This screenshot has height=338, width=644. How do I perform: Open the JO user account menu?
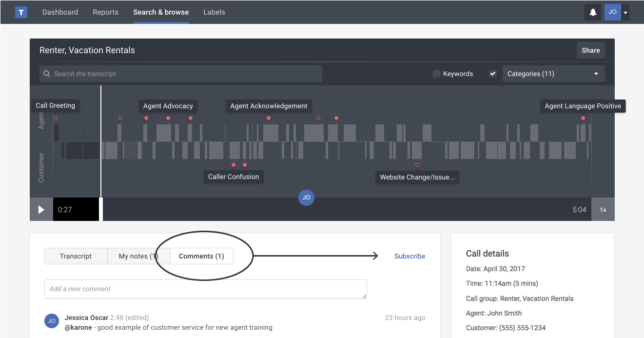click(617, 12)
